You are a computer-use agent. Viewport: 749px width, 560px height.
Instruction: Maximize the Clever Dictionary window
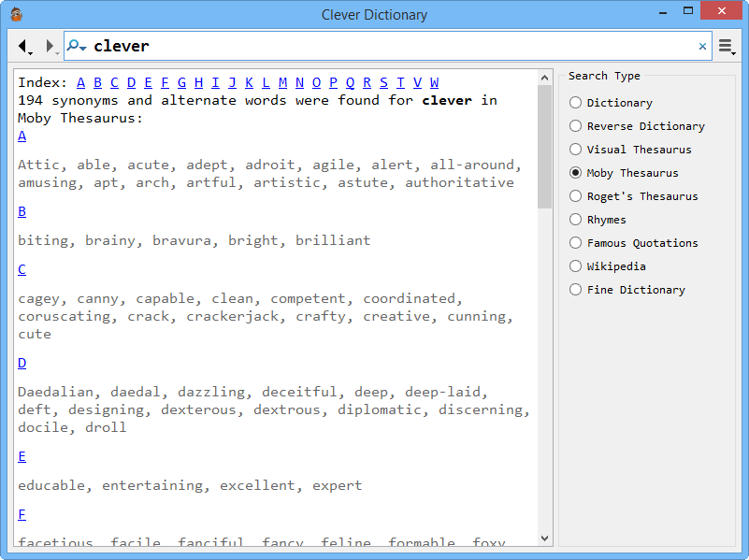point(688,11)
